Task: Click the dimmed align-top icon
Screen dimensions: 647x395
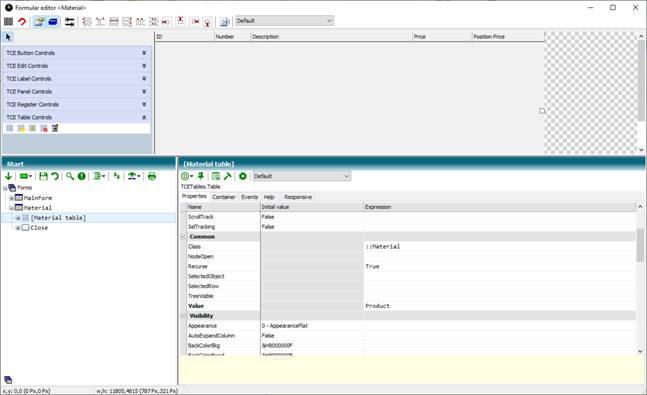Action: [x=100, y=21]
